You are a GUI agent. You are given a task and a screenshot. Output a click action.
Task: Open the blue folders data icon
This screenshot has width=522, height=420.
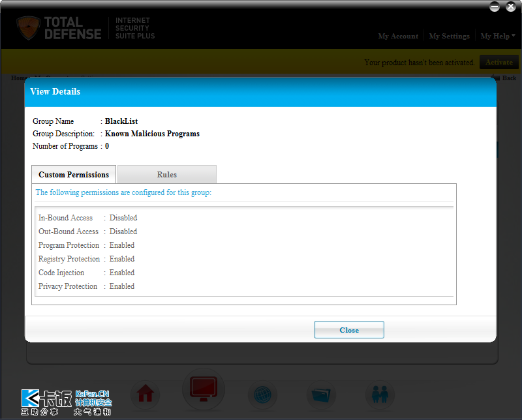(321, 395)
